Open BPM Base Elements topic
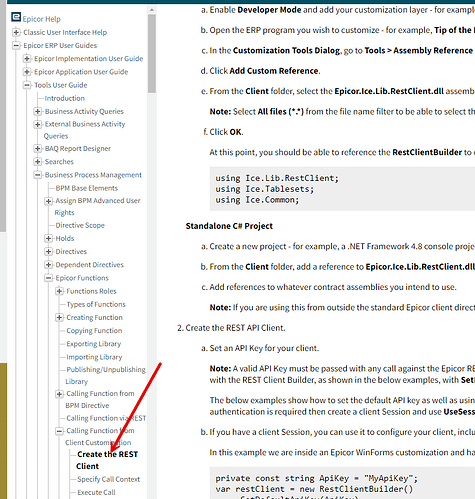Image resolution: width=475 pixels, height=499 pixels. [87, 188]
